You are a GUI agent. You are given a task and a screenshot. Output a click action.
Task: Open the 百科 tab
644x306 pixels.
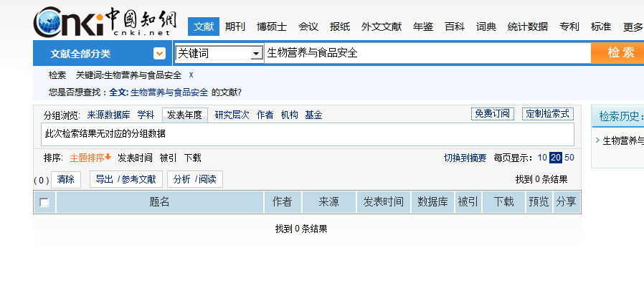click(x=455, y=27)
